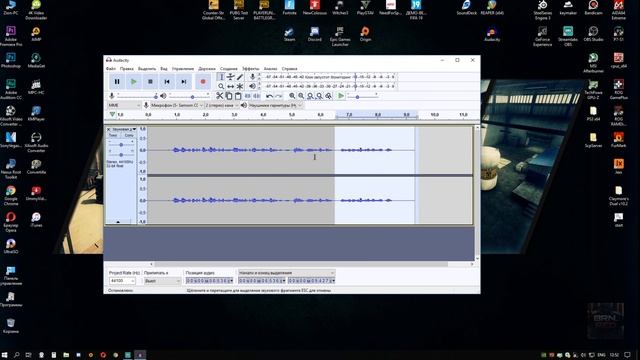Fit whole project in window
Image resolution: width=640 pixels, height=360 pixels.
pos(319,96)
